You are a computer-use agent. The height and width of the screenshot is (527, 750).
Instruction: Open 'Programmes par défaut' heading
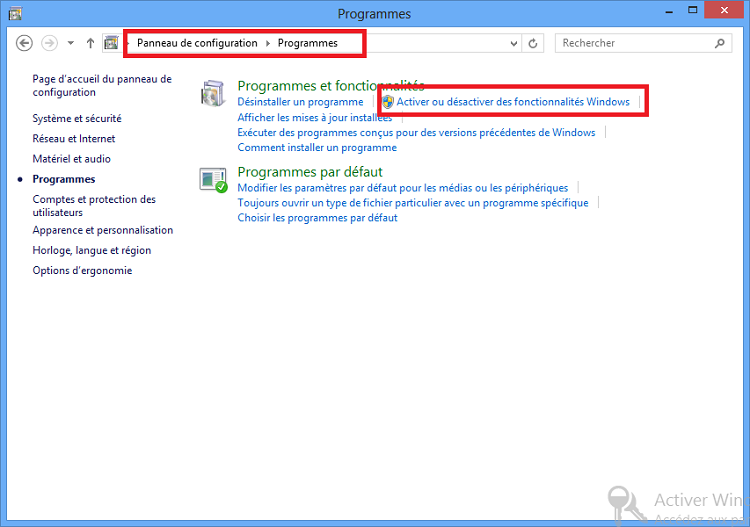click(310, 172)
